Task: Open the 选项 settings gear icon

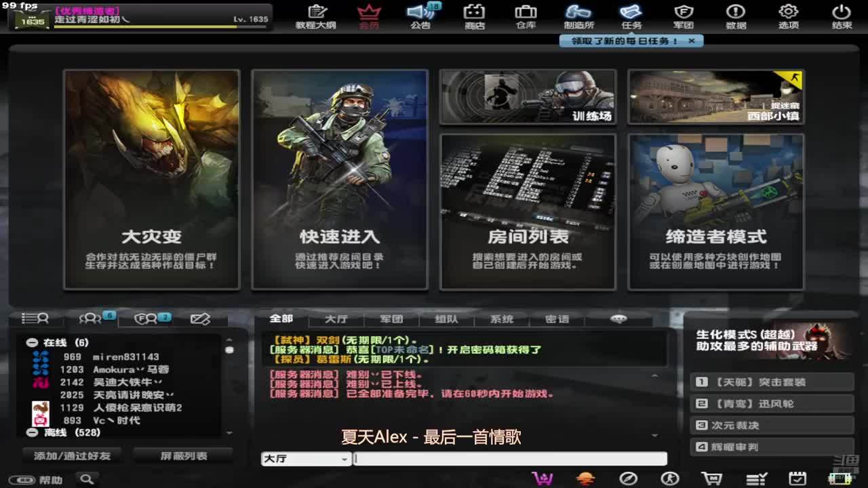Action: pyautogui.click(x=788, y=16)
